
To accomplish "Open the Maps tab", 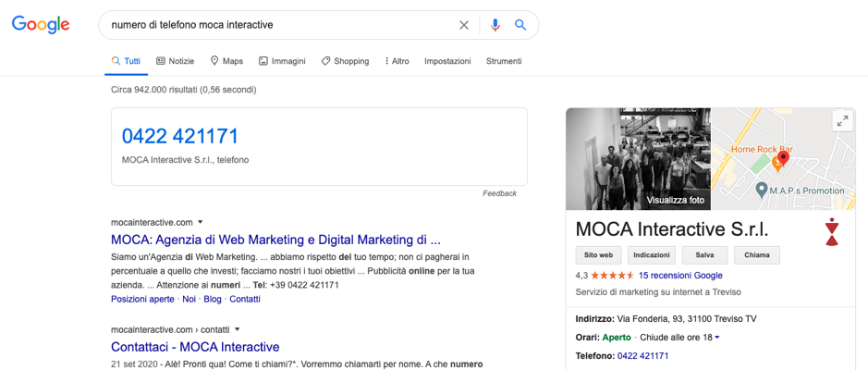I will coord(226,61).
